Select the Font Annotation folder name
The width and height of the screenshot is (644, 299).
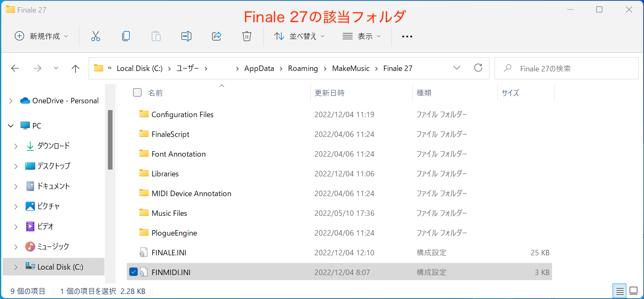[x=178, y=154]
